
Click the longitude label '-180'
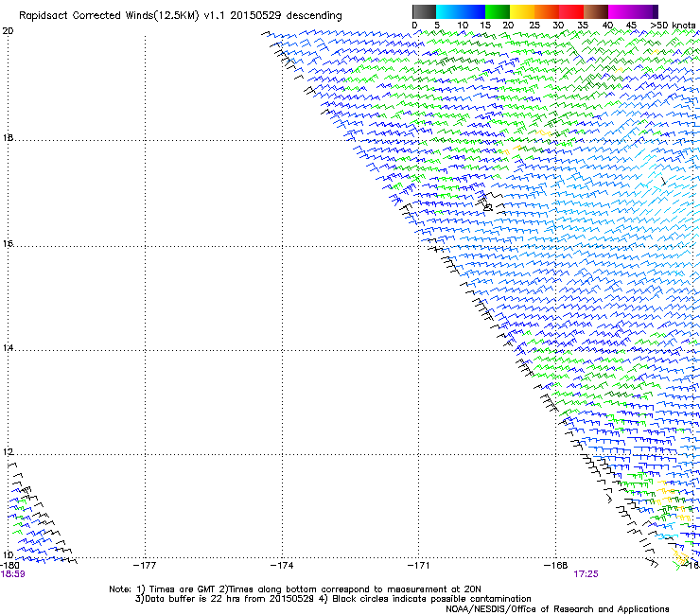click(9, 566)
